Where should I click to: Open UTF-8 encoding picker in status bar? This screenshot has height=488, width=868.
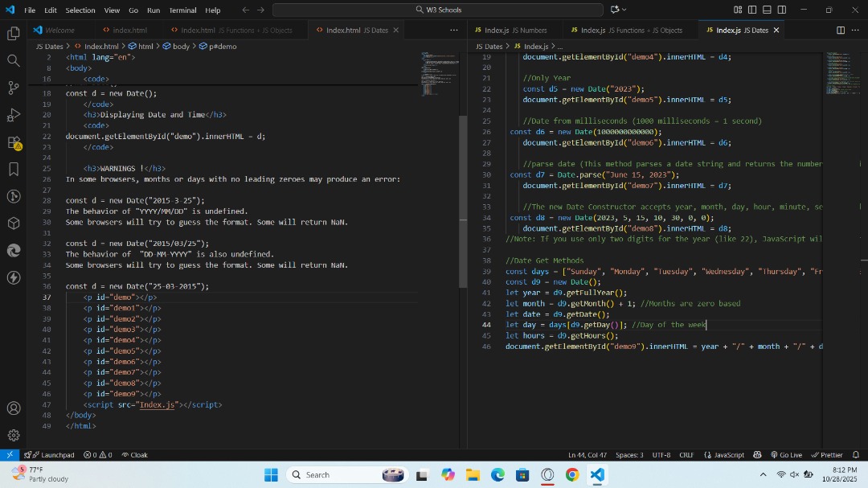coord(661,455)
